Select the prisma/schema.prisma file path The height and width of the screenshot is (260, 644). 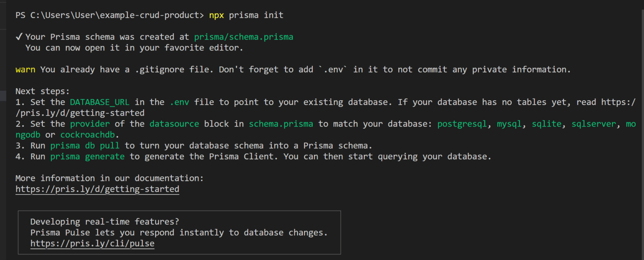(244, 37)
